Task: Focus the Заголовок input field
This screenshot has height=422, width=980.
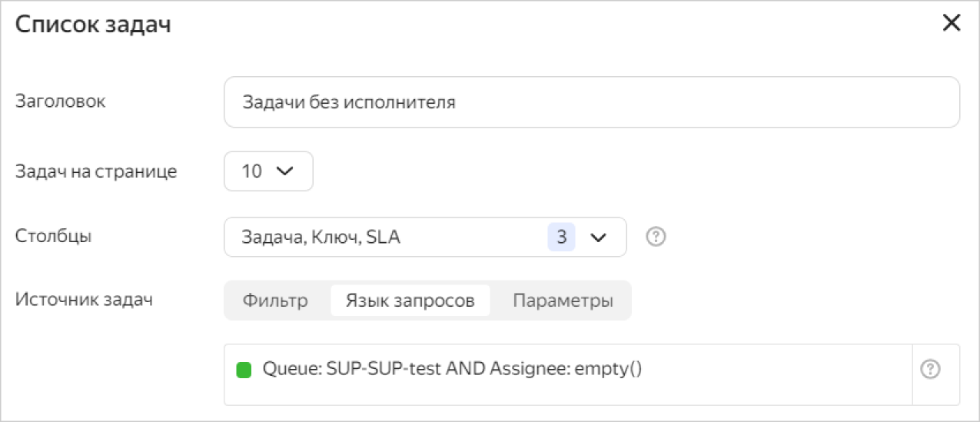Action: [x=591, y=102]
